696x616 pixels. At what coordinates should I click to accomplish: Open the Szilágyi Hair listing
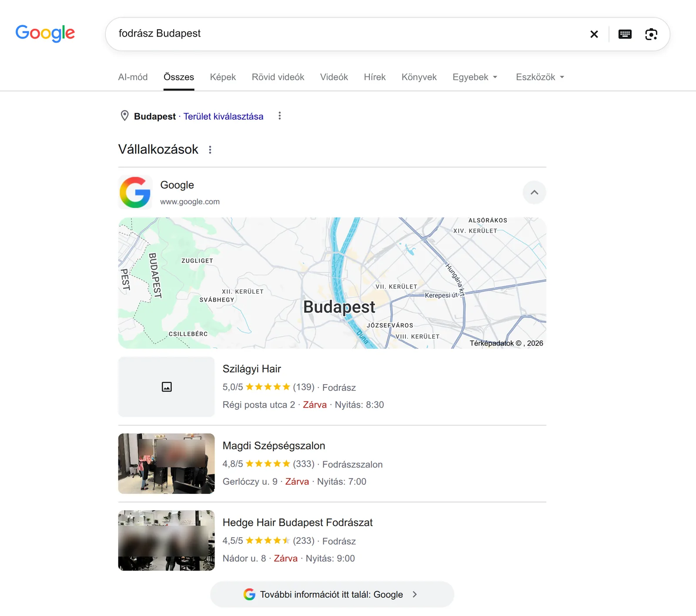pyautogui.click(x=252, y=369)
